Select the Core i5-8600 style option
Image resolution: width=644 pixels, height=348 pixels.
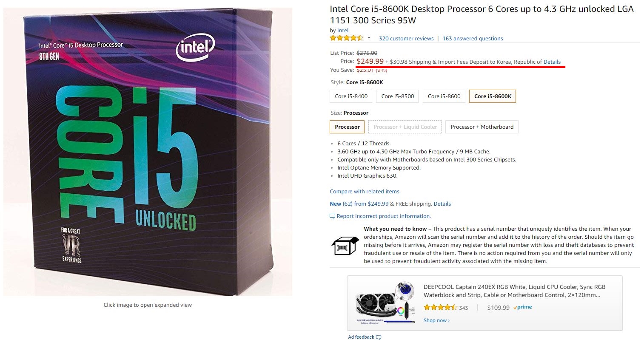click(x=444, y=96)
